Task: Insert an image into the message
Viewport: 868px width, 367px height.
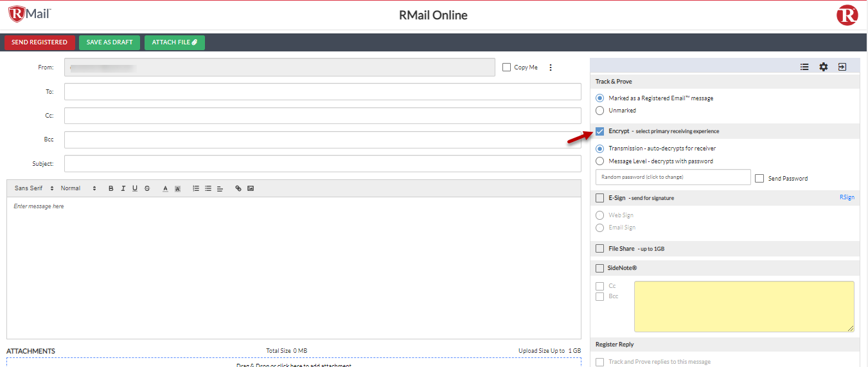Action: 251,188
